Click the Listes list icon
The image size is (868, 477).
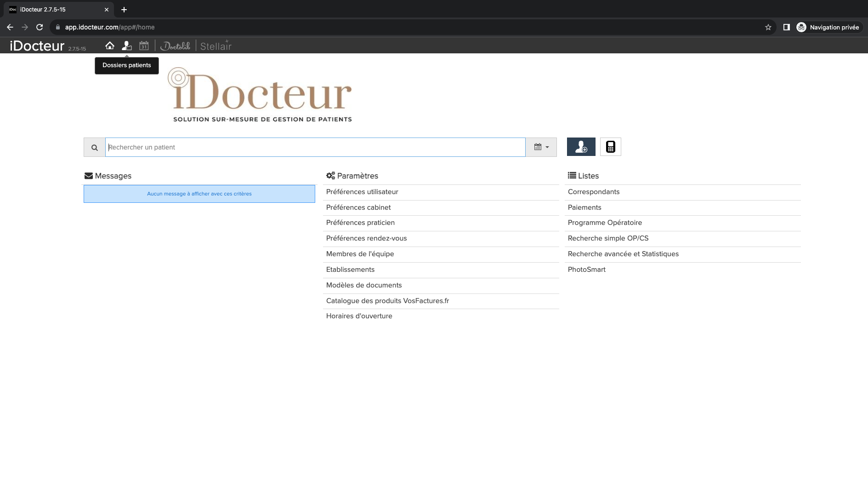(x=572, y=175)
